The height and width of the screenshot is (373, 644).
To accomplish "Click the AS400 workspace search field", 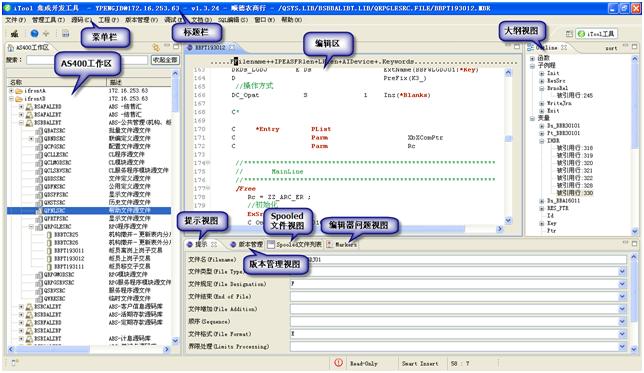I will (x=87, y=60).
